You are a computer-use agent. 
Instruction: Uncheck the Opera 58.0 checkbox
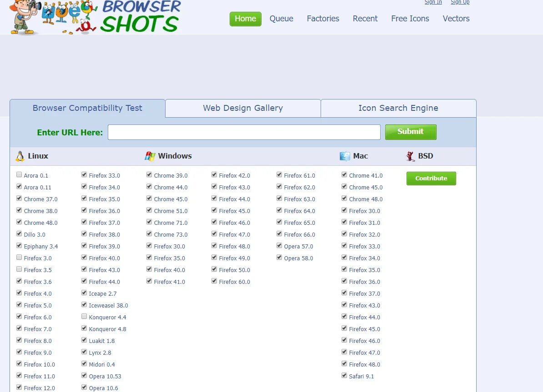[x=280, y=258]
